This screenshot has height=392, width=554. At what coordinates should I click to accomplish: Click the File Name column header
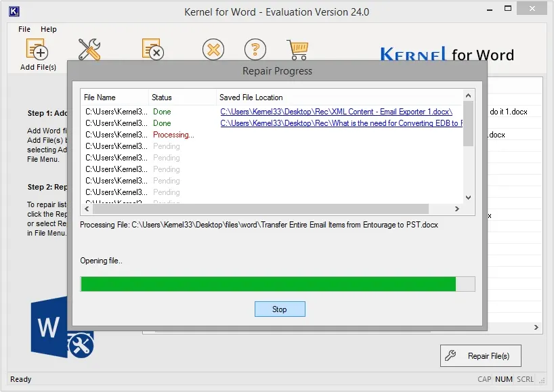point(114,97)
